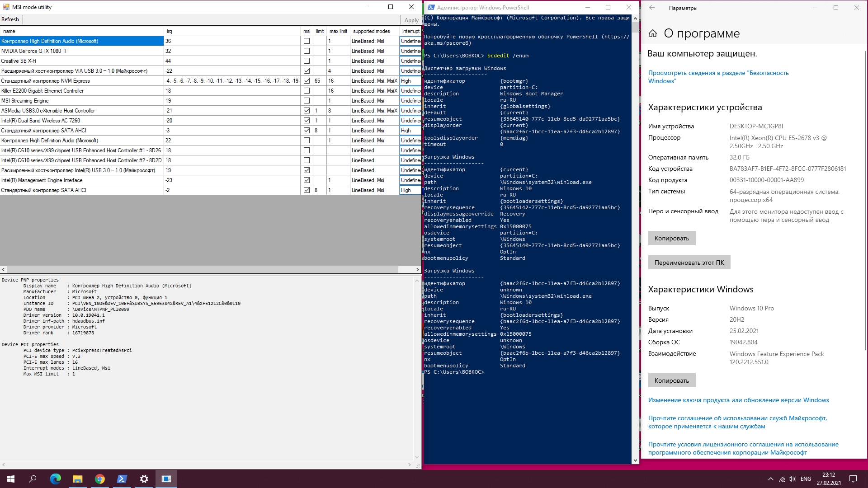Screen dimensions: 868x488
Task: Open File Explorer from the taskbar
Action: 78,479
